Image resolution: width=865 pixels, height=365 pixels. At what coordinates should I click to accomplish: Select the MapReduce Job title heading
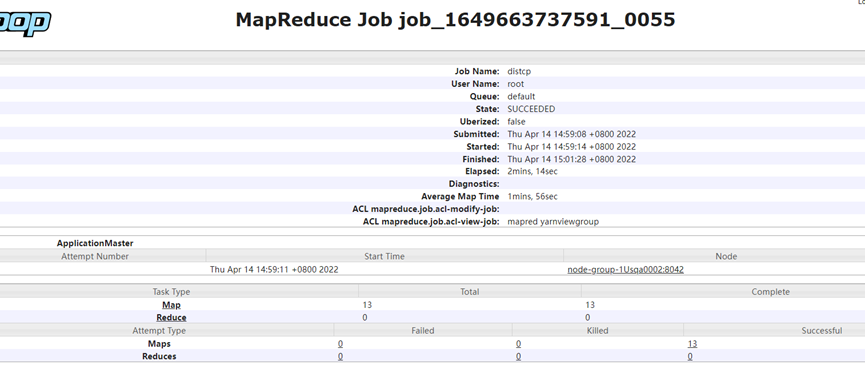tap(455, 20)
